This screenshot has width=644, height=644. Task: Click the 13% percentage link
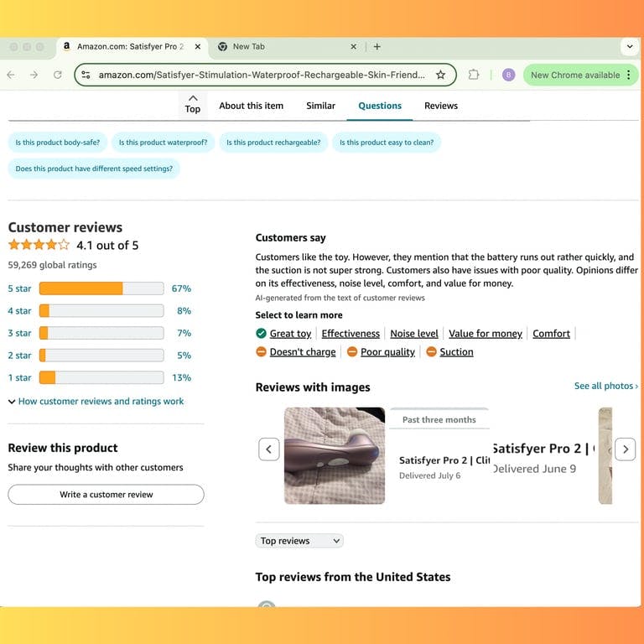click(181, 377)
